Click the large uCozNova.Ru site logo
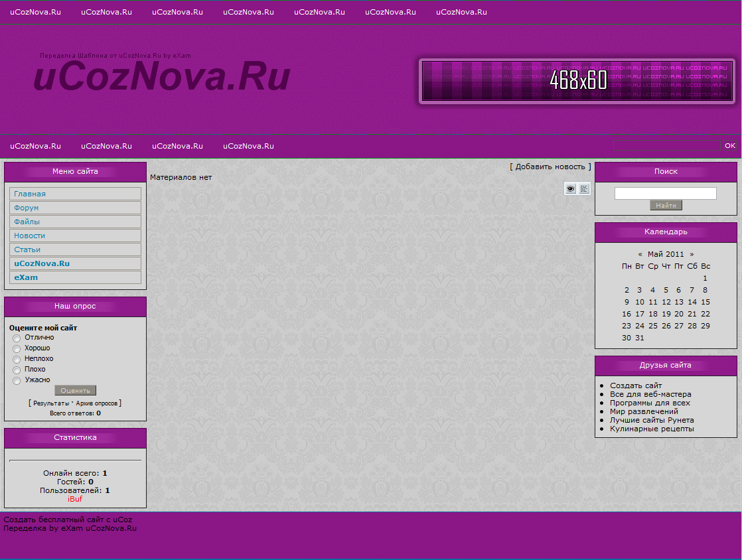The image size is (742, 560). tap(162, 76)
